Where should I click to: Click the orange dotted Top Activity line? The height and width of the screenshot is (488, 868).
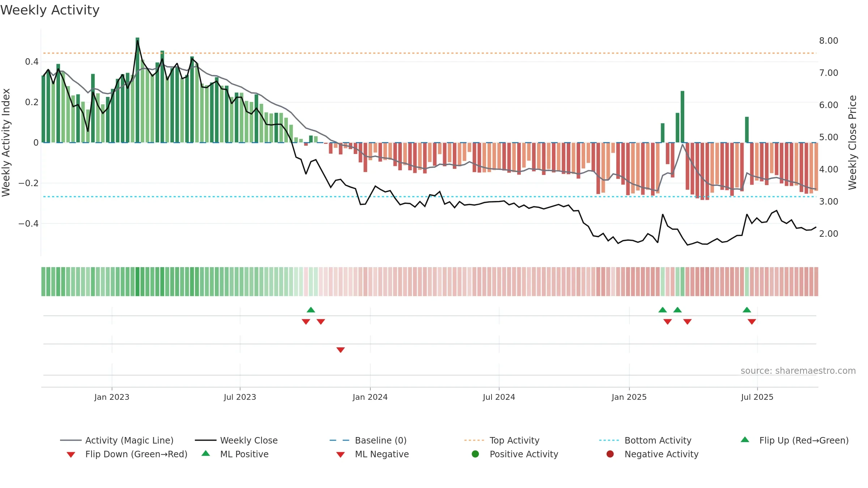430,53
